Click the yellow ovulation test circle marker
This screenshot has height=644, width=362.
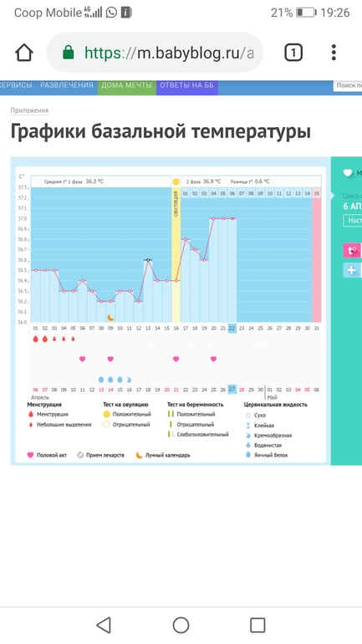[176, 181]
